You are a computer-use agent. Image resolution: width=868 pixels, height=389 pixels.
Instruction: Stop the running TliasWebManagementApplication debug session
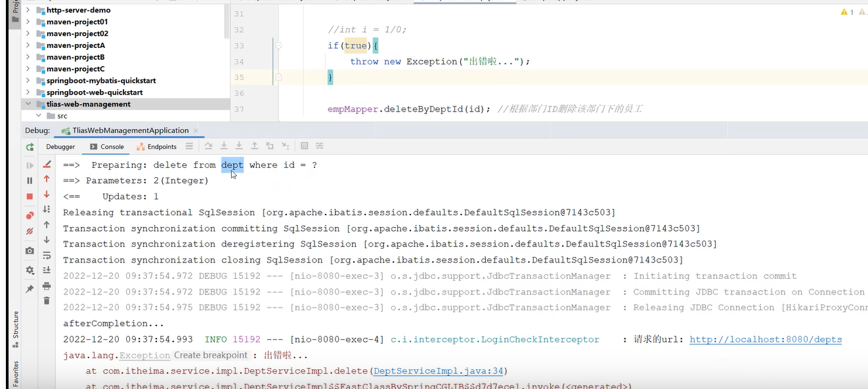[30, 195]
